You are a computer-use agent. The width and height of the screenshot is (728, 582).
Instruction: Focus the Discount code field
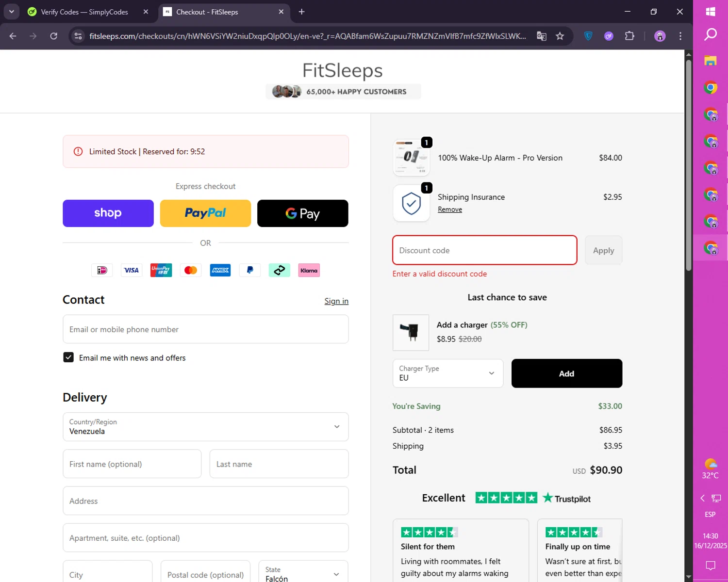tap(485, 250)
